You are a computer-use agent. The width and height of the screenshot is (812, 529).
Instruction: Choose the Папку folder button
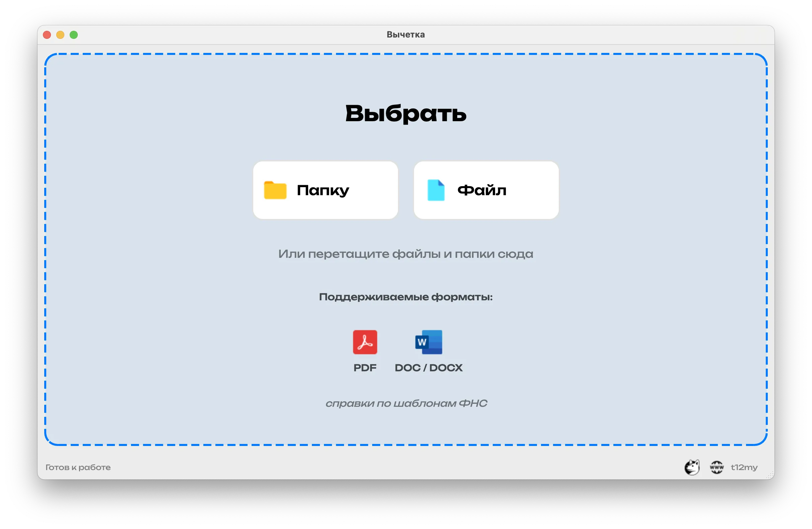click(326, 190)
